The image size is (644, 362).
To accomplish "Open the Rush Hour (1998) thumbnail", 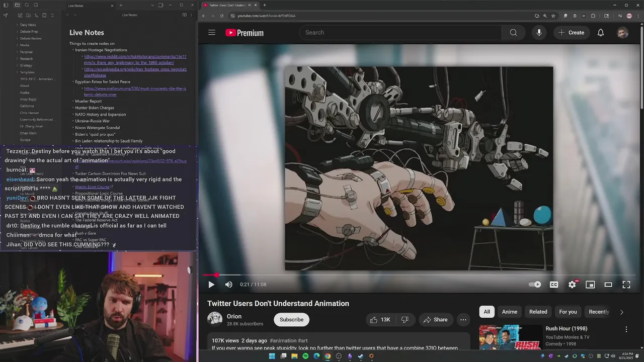I will tap(510, 337).
